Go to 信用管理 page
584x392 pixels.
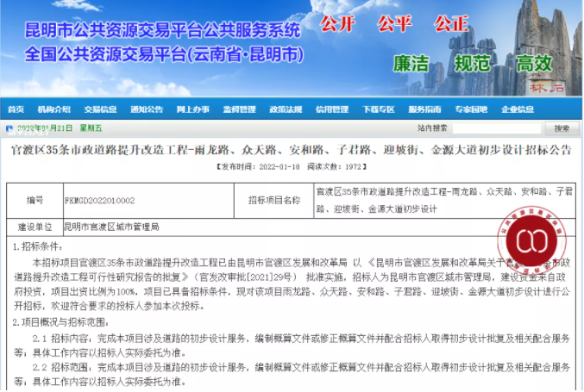tap(332, 109)
